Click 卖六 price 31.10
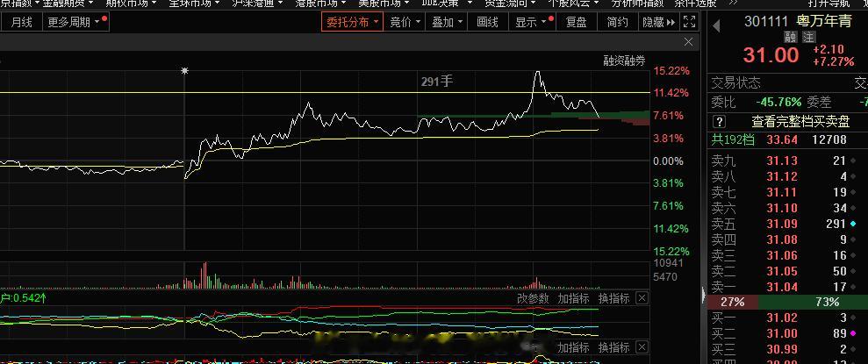 tap(782, 208)
